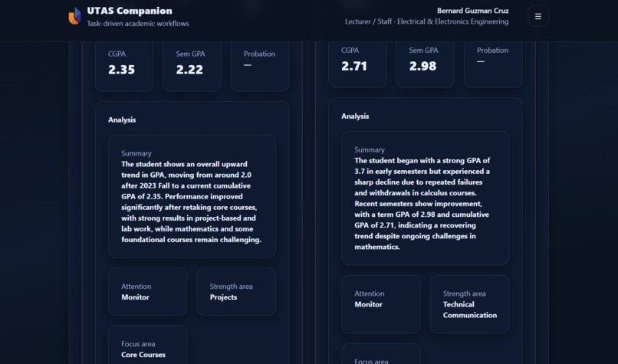618x364 pixels.
Task: Click the Analysis heading above the 3.7 GPA summary
Action: click(x=355, y=116)
